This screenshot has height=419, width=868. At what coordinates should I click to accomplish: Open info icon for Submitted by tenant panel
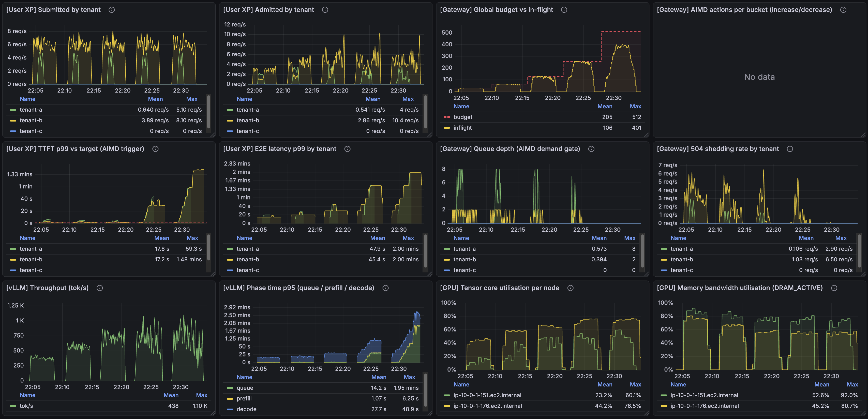click(x=112, y=10)
